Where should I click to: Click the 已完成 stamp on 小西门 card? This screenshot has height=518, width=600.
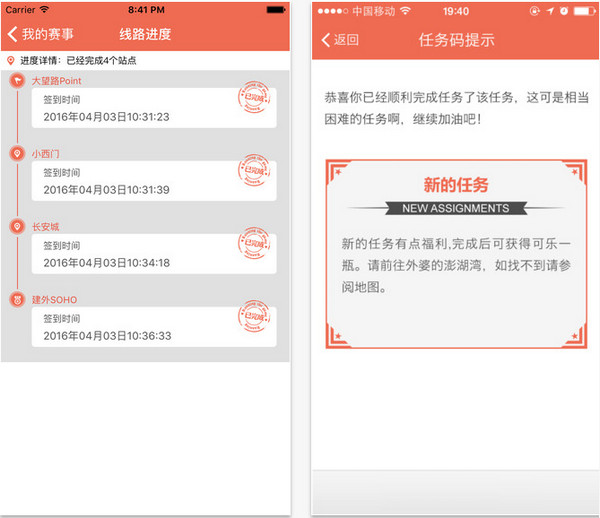coord(254,170)
